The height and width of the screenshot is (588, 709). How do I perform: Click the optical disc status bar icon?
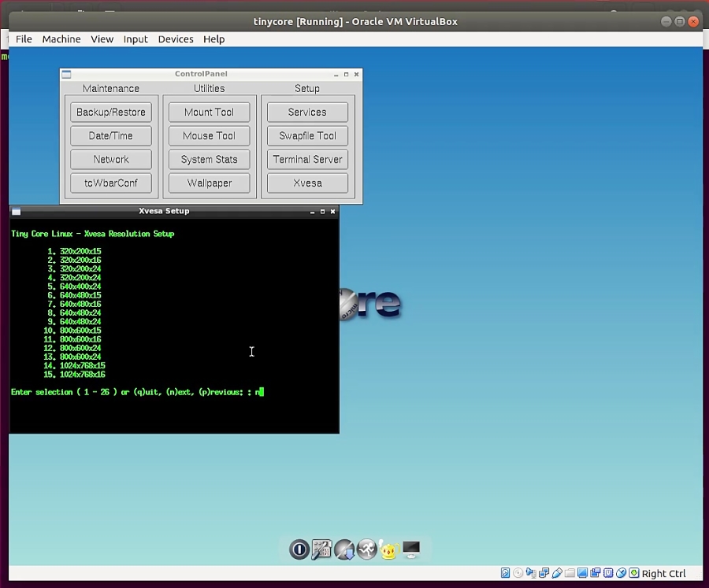point(518,573)
